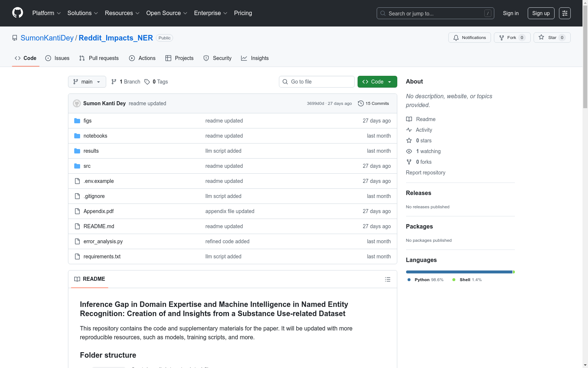Click the Appendix.pdf file icon
588x368 pixels.
[77, 211]
